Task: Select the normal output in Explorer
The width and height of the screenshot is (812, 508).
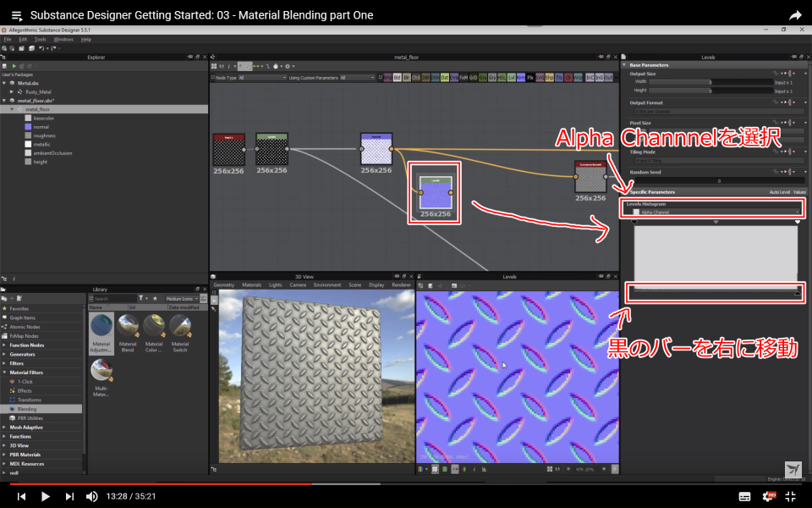Action: 36,127
